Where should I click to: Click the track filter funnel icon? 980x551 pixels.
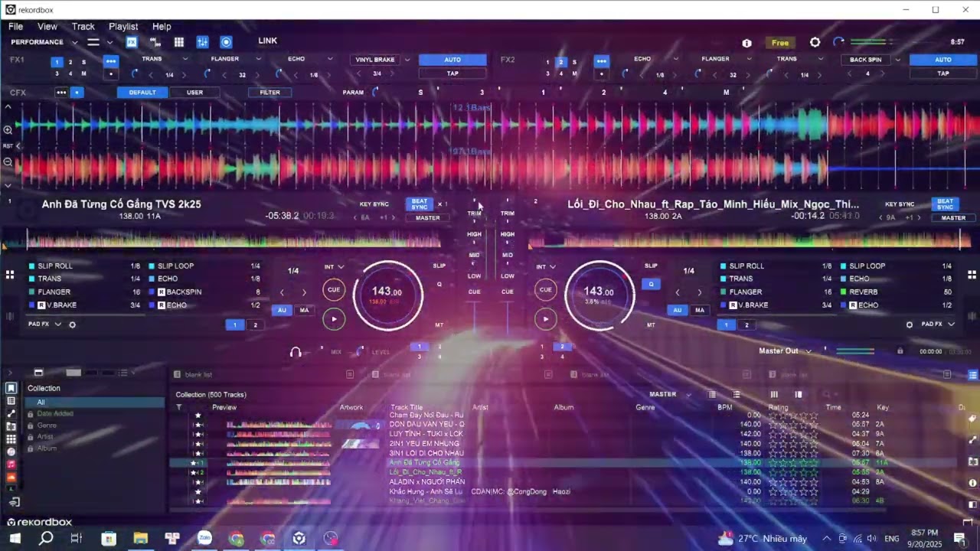pos(179,408)
